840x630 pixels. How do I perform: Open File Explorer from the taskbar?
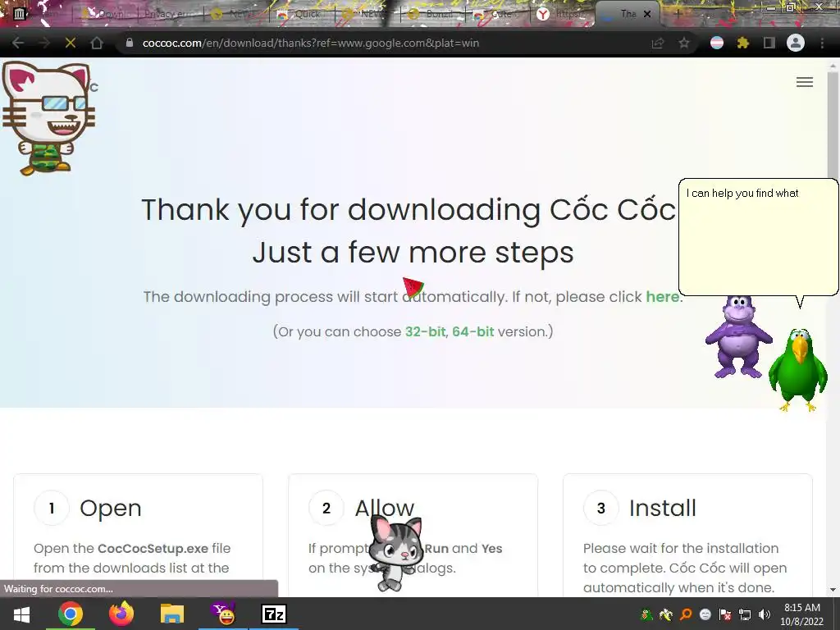click(172, 614)
